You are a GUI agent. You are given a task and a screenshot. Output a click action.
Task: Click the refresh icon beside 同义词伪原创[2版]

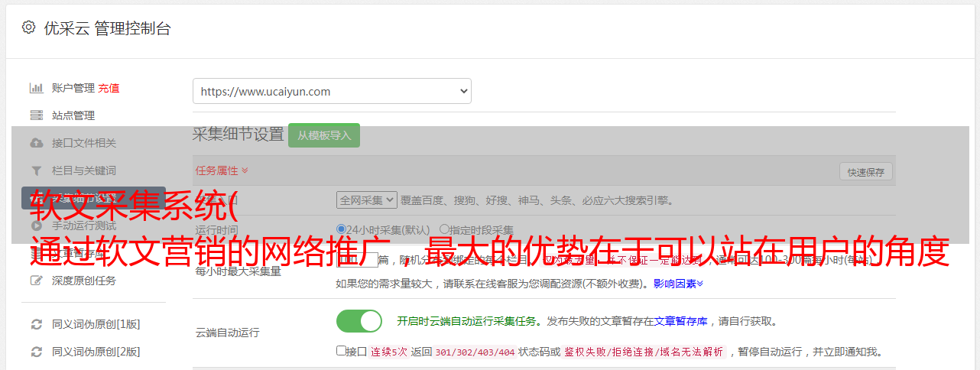coord(36,352)
